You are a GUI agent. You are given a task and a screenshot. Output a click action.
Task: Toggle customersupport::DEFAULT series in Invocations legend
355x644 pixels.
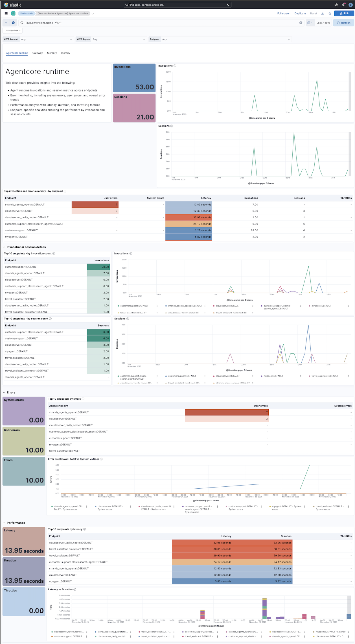tap(134, 306)
